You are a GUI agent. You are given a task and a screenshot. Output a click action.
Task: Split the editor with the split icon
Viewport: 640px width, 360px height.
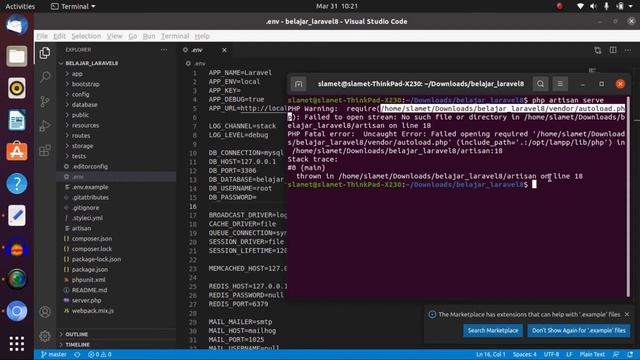pos(613,50)
